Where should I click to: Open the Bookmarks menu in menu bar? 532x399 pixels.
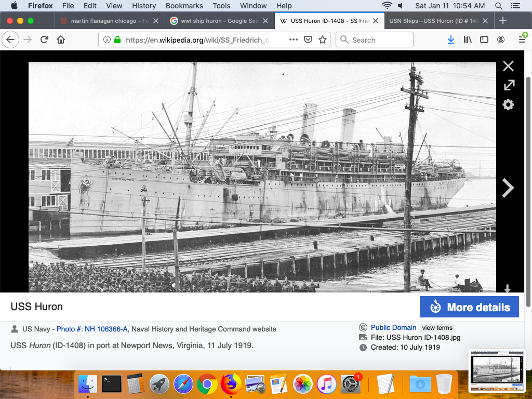[x=184, y=6]
